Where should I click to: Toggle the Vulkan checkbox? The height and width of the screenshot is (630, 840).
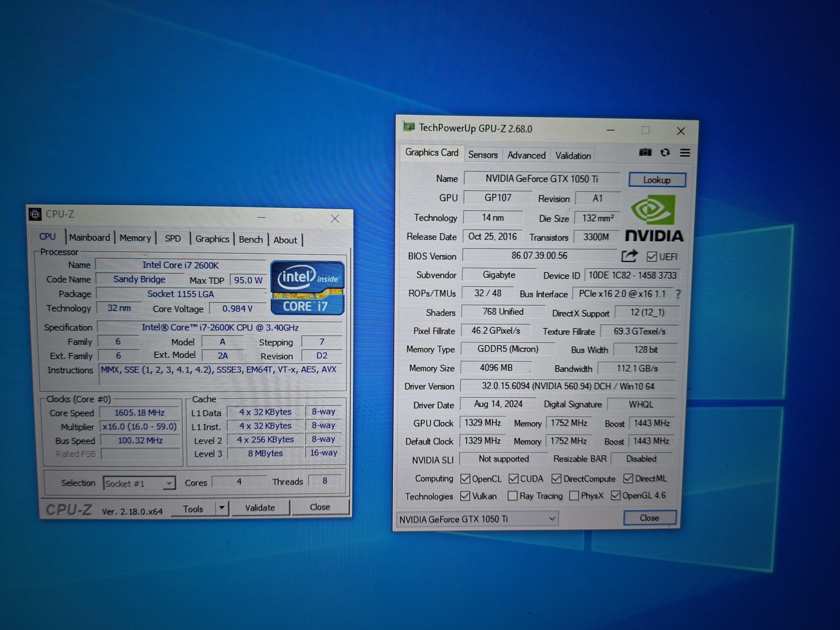[465, 496]
